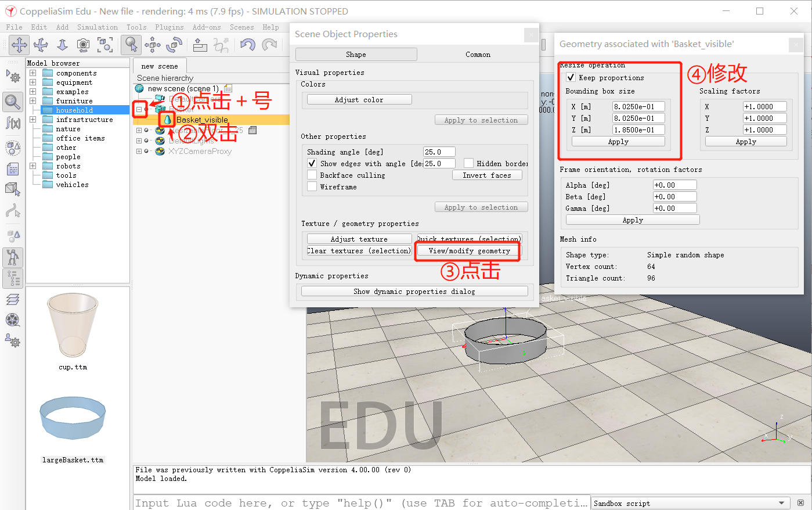812x510 pixels.
Task: Collapse the household folder branch
Action: 33,110
